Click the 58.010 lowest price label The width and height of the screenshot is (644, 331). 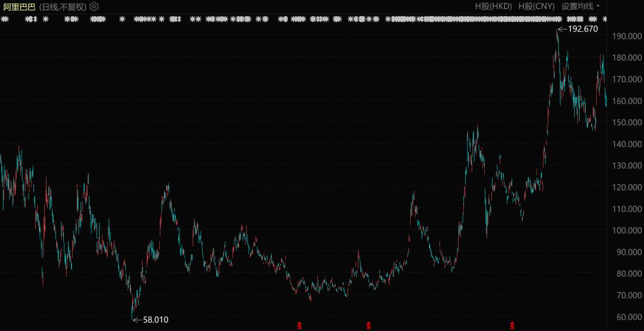click(156, 320)
